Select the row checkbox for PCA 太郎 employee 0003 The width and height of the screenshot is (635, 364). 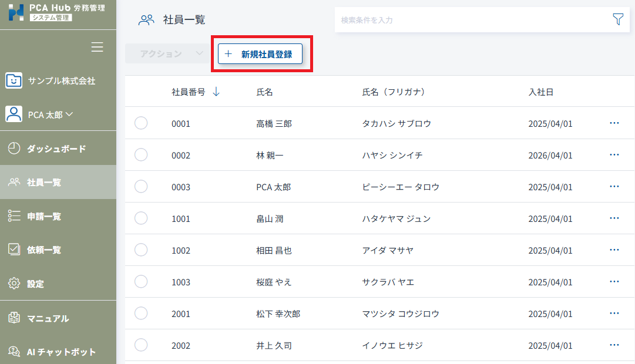point(141,187)
